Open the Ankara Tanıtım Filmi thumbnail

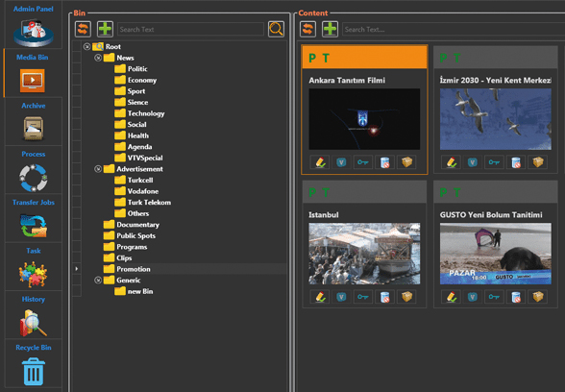pos(364,119)
